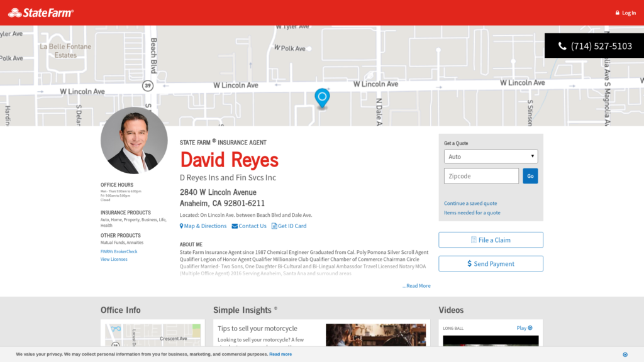Call the office phone number button
This screenshot has width=644, height=362.
(594, 46)
